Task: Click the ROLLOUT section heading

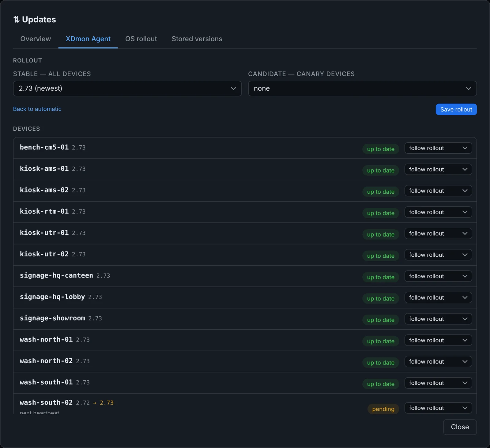Action: [x=27, y=61]
